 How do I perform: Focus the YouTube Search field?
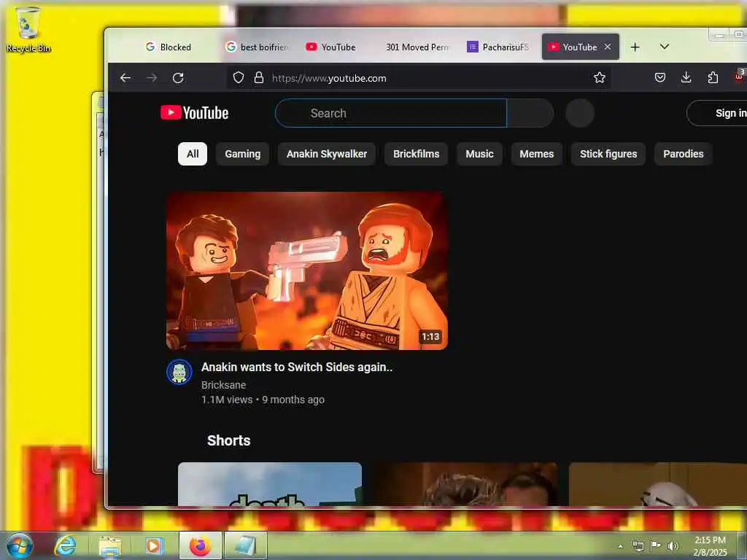[x=391, y=113]
